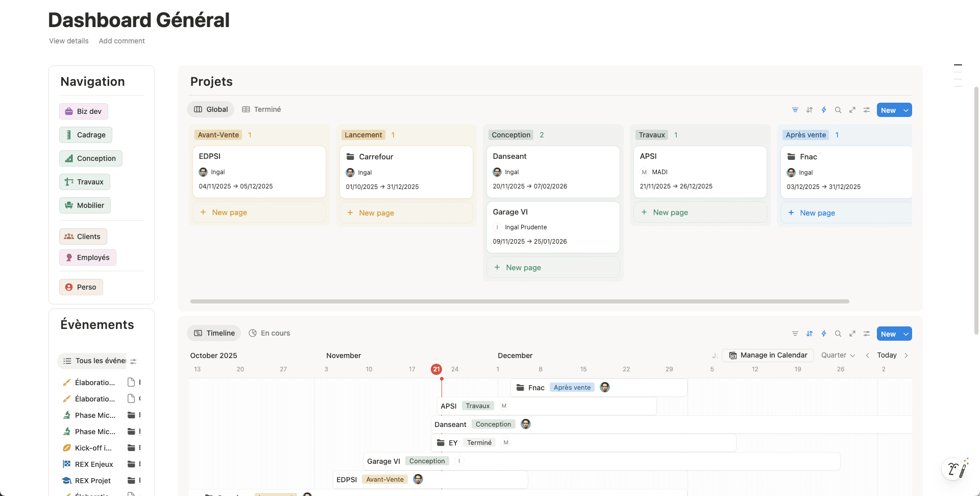This screenshot has width=980, height=496.
Task: Click the briefcase icon on Biz dev
Action: tap(68, 111)
